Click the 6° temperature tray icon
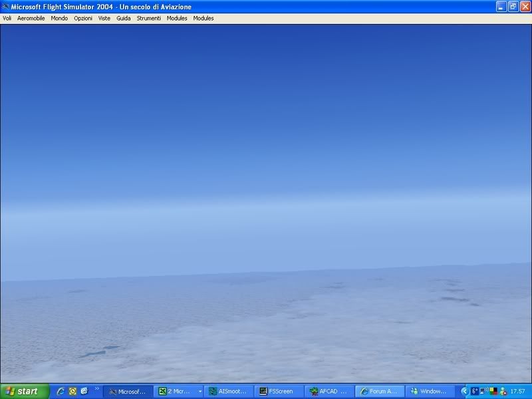 coord(475,392)
